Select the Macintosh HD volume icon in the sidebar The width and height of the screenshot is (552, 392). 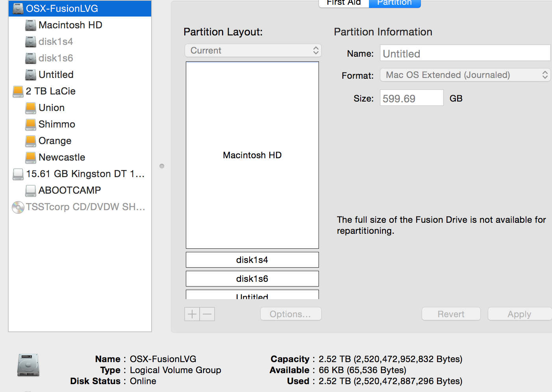tap(31, 25)
